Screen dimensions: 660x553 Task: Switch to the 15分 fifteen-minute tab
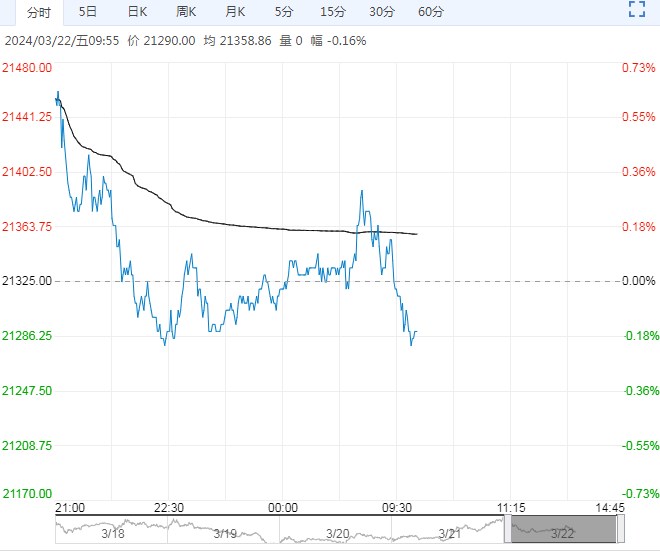coord(333,12)
